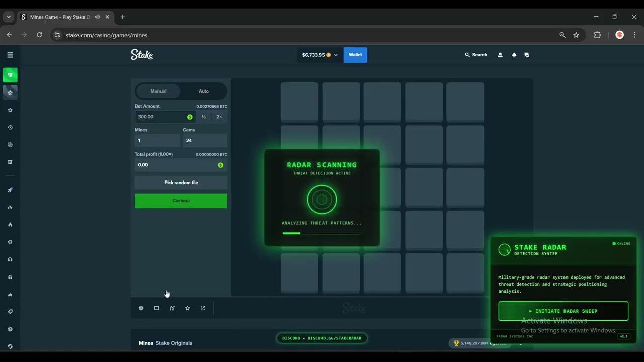Open the Favourites star in sidebar

point(10,110)
